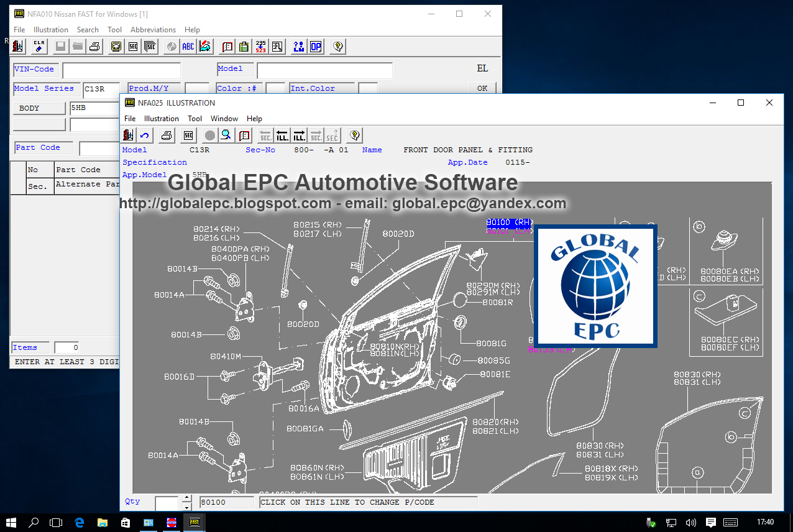Image resolution: width=793 pixels, height=532 pixels.
Task: Click the 80100 part code field
Action: coord(227,502)
